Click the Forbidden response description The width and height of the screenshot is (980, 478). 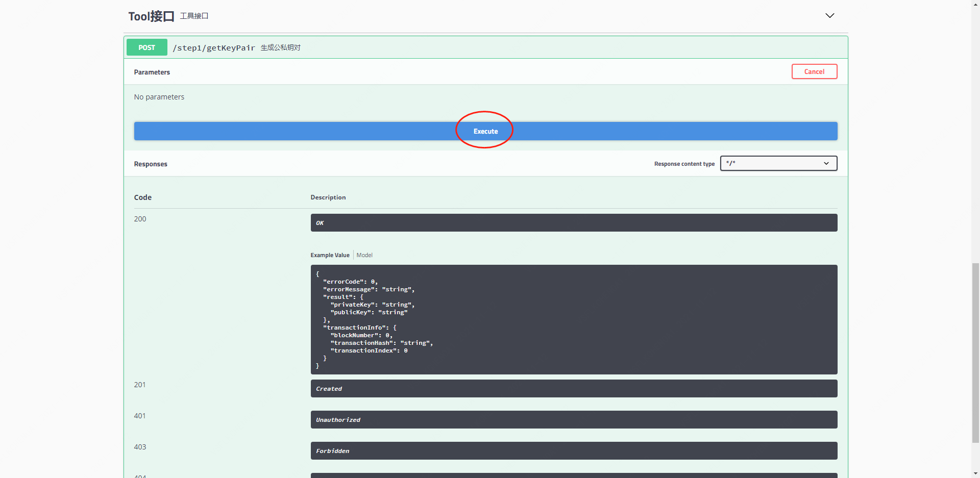click(574, 450)
